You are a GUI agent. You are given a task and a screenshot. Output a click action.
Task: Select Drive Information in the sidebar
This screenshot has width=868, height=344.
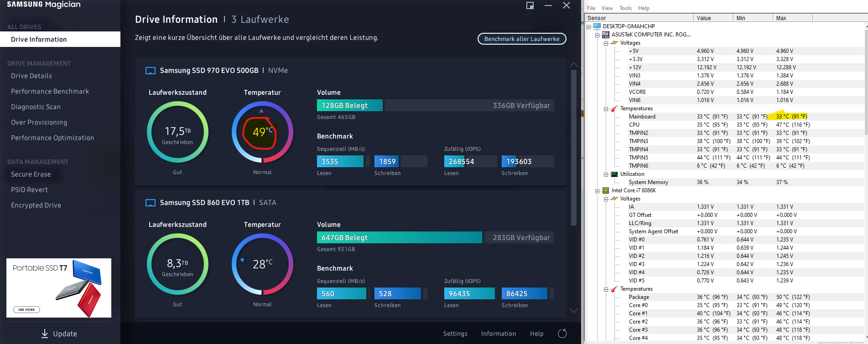(x=60, y=39)
